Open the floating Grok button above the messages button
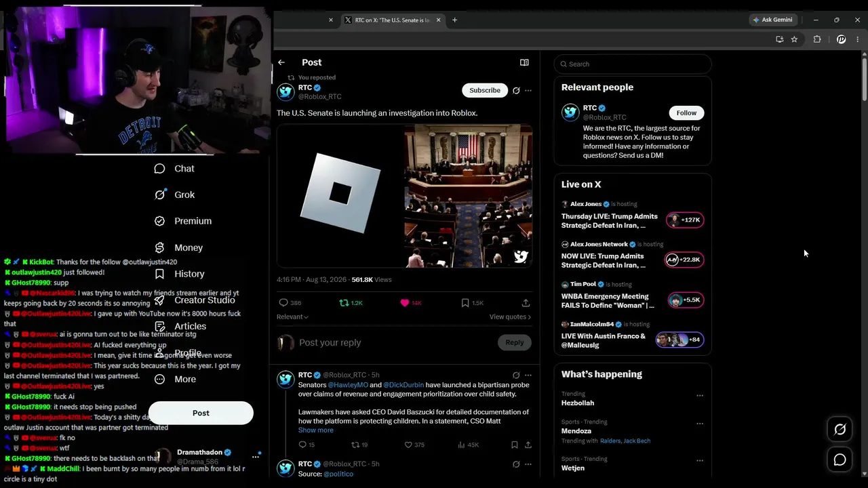Viewport: 868px width, 488px height. click(x=840, y=429)
